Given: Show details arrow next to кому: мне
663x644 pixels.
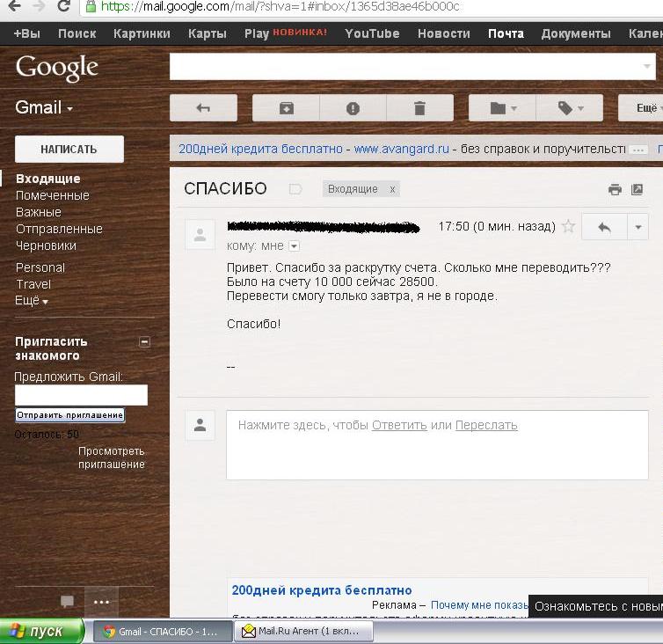Looking at the screenshot, I should (294, 245).
